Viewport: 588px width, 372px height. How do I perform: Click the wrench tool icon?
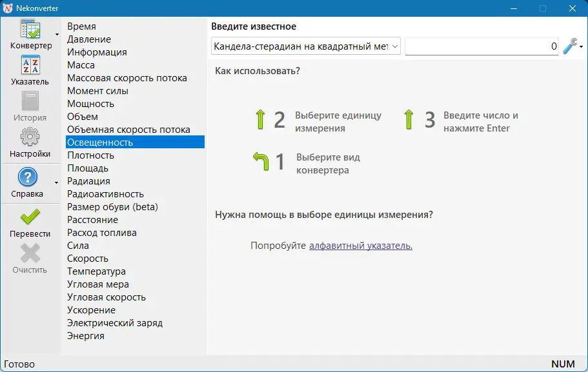(x=570, y=46)
